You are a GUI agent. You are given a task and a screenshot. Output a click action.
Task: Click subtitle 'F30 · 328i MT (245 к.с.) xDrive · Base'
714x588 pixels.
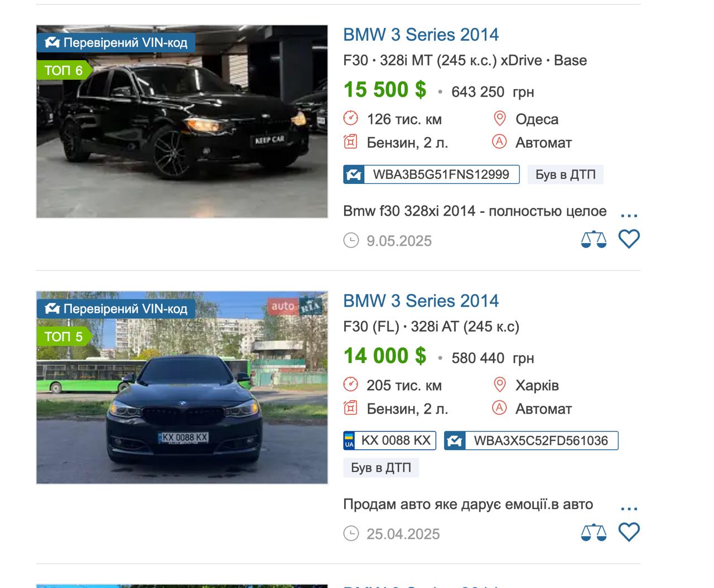(x=465, y=60)
